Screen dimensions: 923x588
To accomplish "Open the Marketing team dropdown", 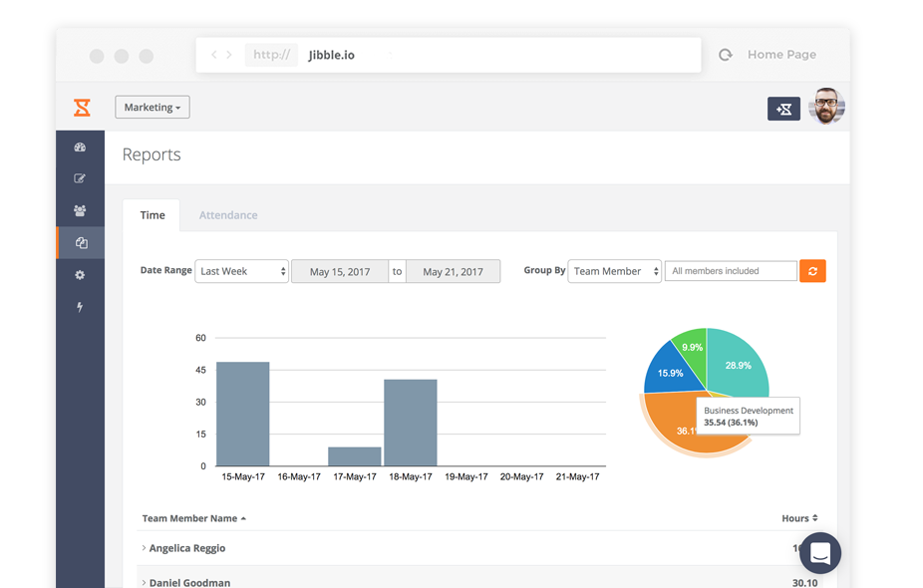I will 153,108.
